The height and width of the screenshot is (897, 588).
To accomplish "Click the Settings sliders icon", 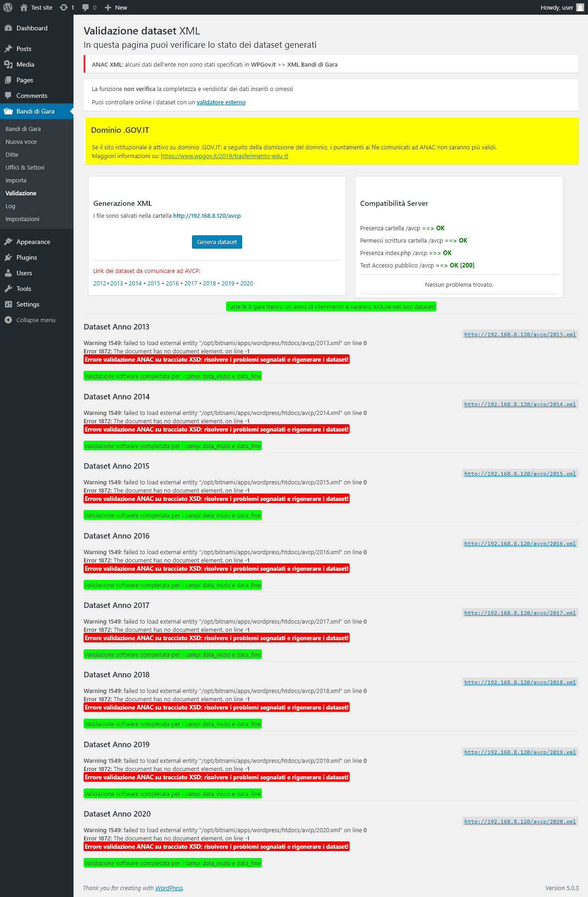I will tap(8, 304).
